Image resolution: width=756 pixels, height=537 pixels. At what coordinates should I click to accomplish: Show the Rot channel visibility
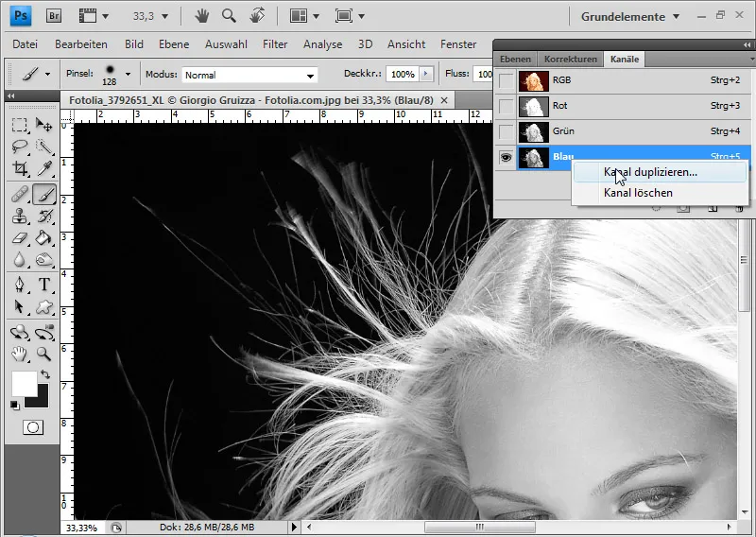coord(506,106)
